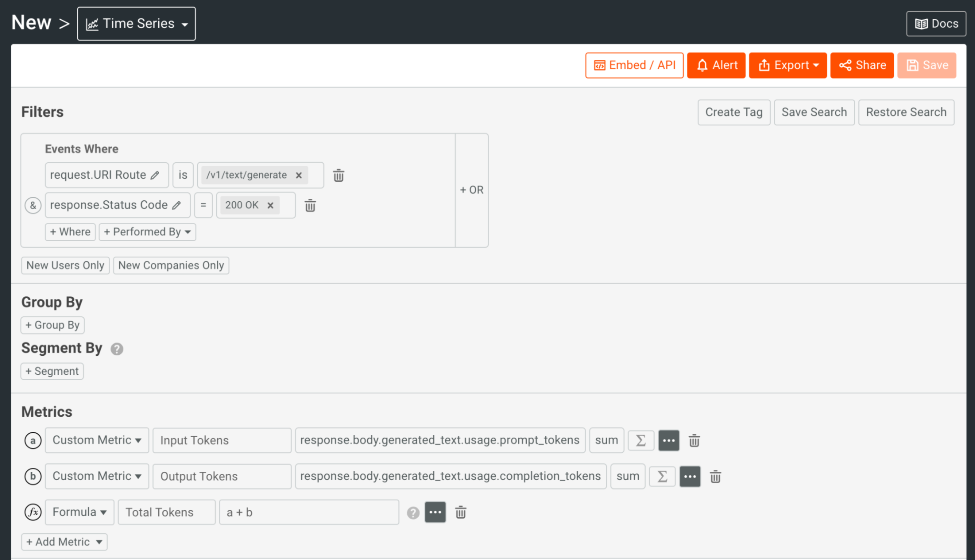
Task: Open the Performed By filter menu
Action: click(147, 232)
